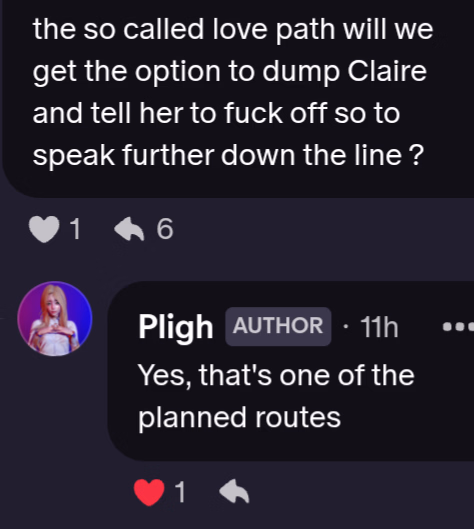Reply to the top comment via the arrow icon
This screenshot has width=474, height=529.
pyautogui.click(x=129, y=229)
